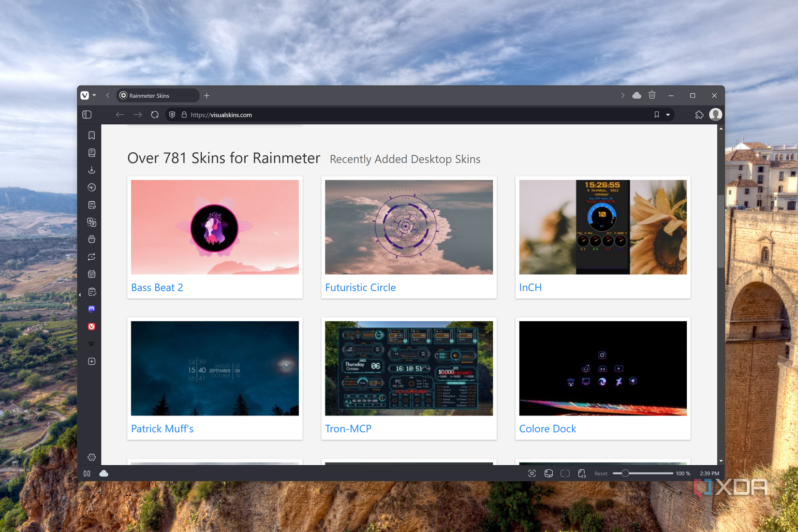Open the Tasks panel
The image size is (798, 532).
tap(91, 292)
